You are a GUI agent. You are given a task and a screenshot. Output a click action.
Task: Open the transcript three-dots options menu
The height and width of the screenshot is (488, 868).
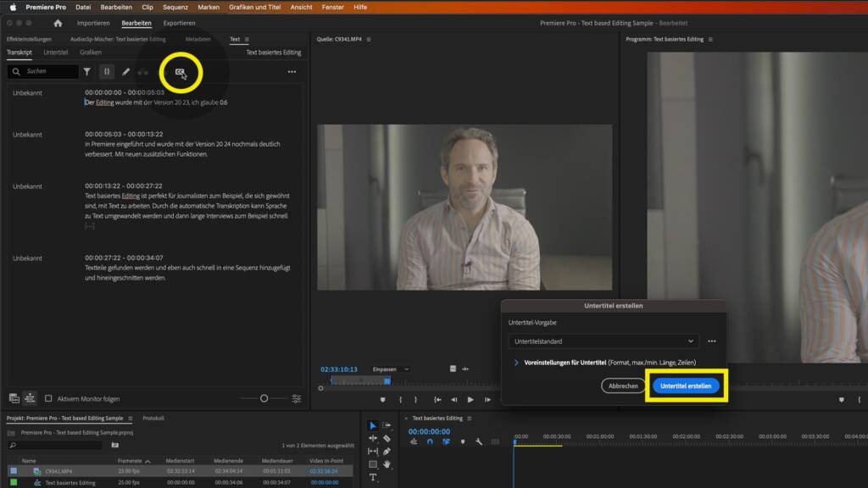(292, 72)
